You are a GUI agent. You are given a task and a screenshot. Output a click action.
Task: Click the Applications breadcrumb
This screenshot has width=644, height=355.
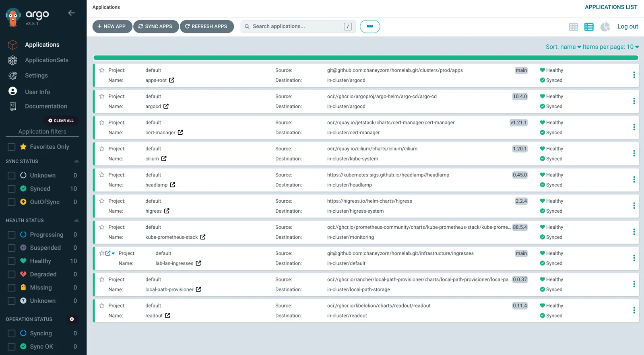point(106,7)
